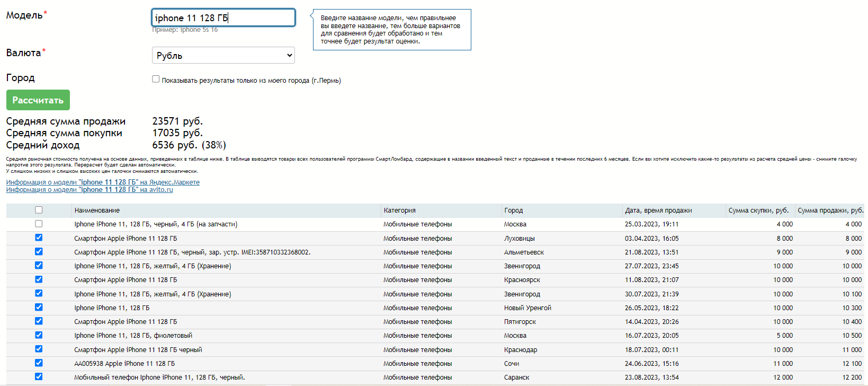868x386 pixels.
Task: Click the iPhone 11 128 ГБ фиолетовый name
Action: point(133,336)
